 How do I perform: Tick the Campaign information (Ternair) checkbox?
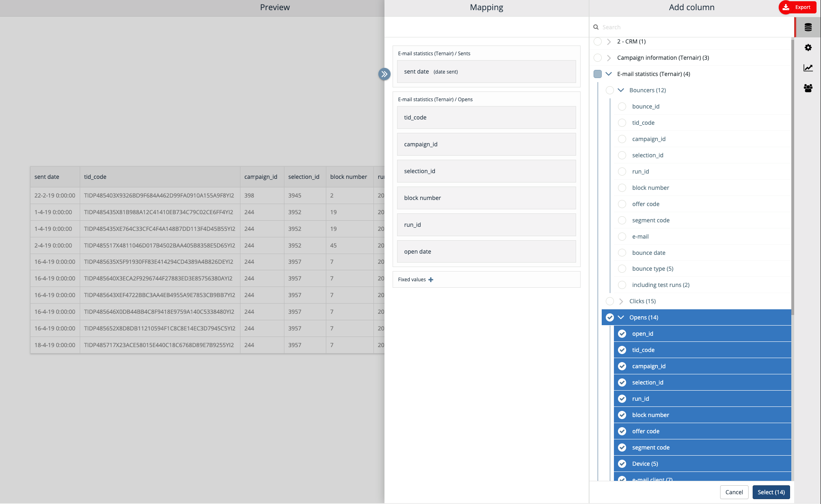[x=598, y=58]
